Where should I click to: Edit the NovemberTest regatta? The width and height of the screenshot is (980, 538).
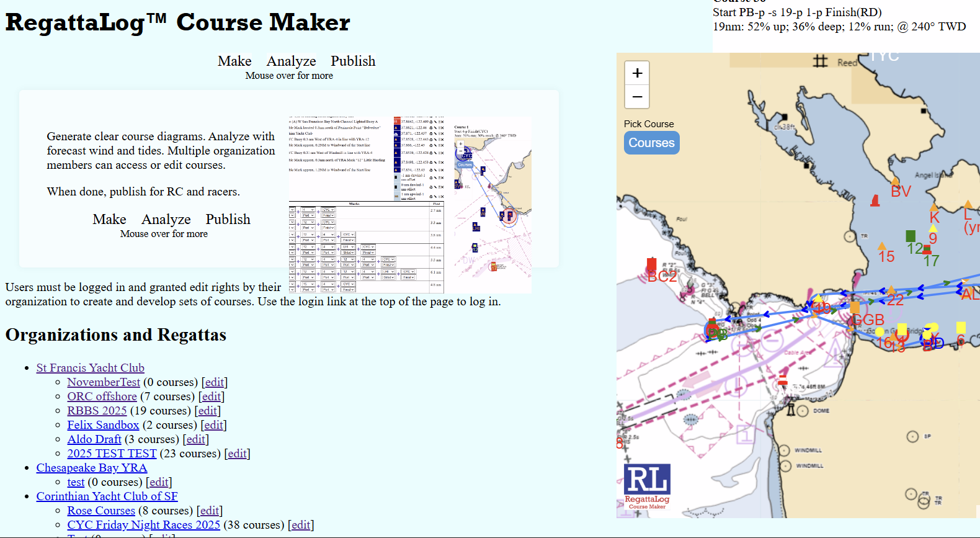pyautogui.click(x=215, y=382)
